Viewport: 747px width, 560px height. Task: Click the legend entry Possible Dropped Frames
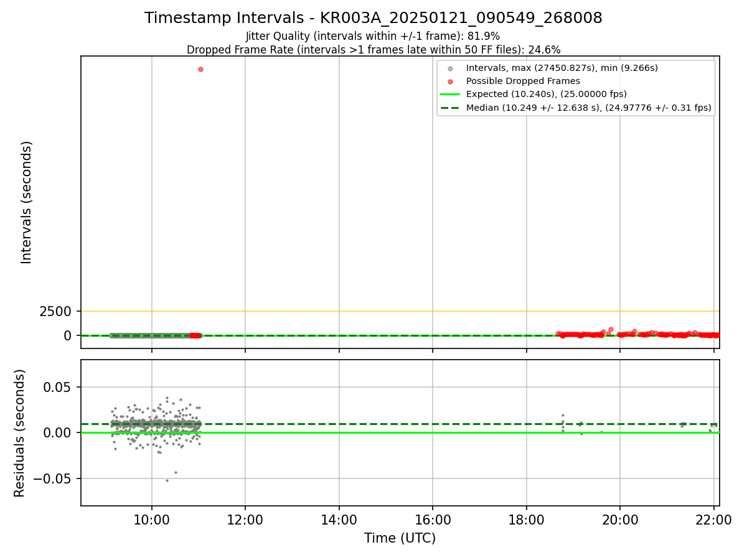click(523, 81)
